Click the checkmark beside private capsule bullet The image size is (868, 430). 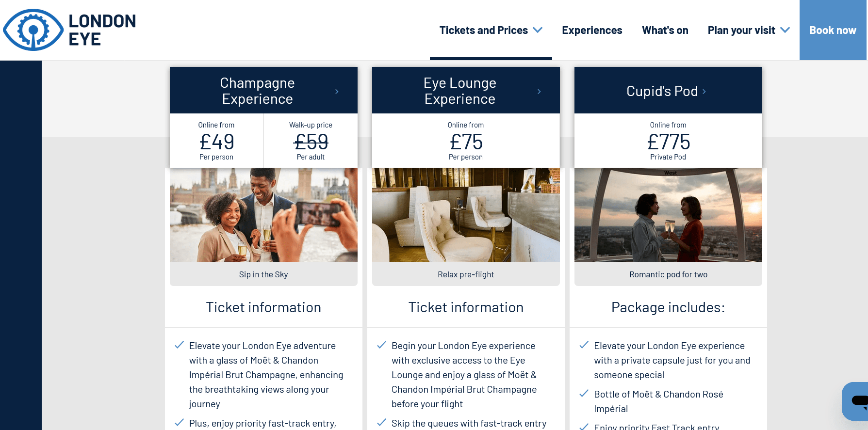(x=583, y=345)
